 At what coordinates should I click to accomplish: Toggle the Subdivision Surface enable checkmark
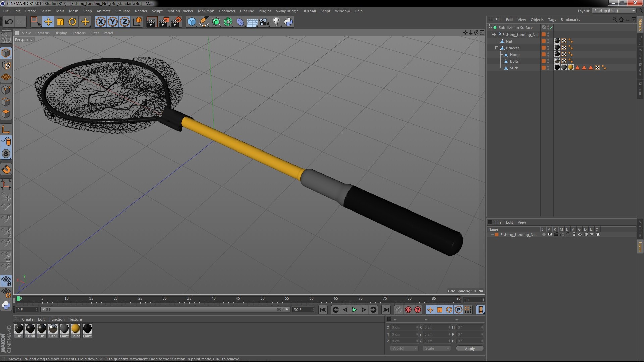click(x=551, y=28)
